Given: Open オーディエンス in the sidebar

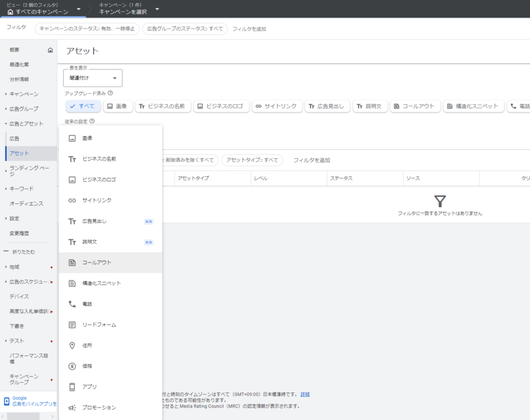Looking at the screenshot, I should (26, 204).
